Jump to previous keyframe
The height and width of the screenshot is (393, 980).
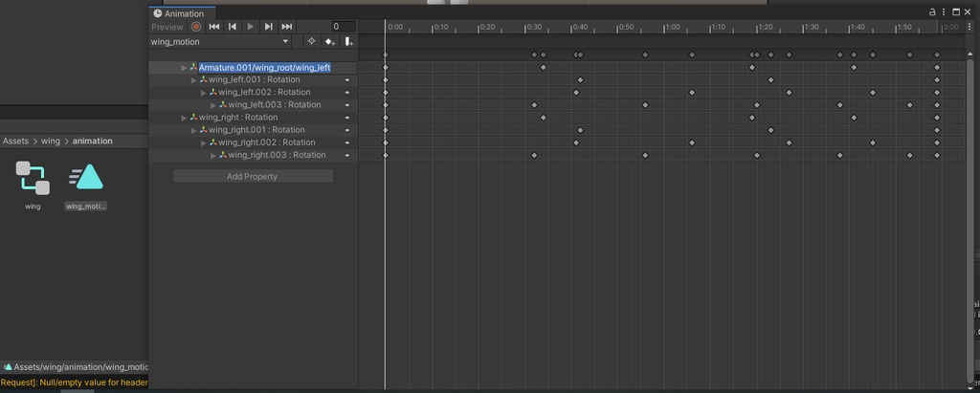233,27
